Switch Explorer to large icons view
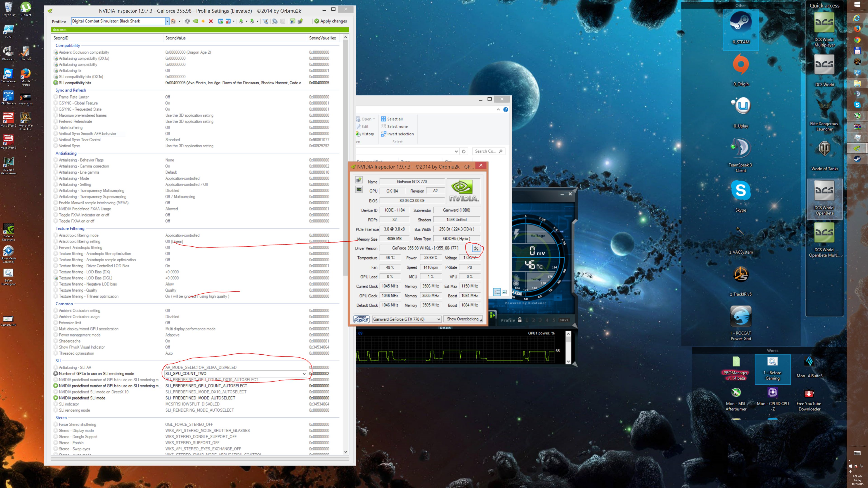 pos(504,292)
